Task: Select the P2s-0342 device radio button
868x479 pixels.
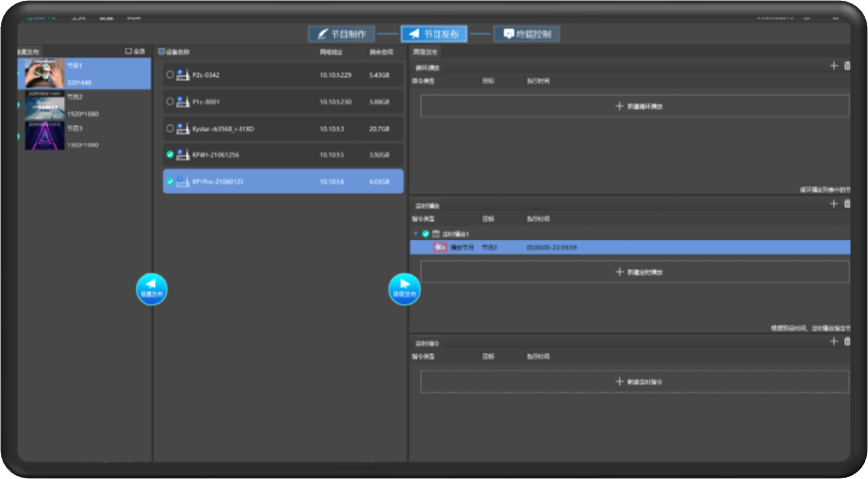Action: (170, 74)
